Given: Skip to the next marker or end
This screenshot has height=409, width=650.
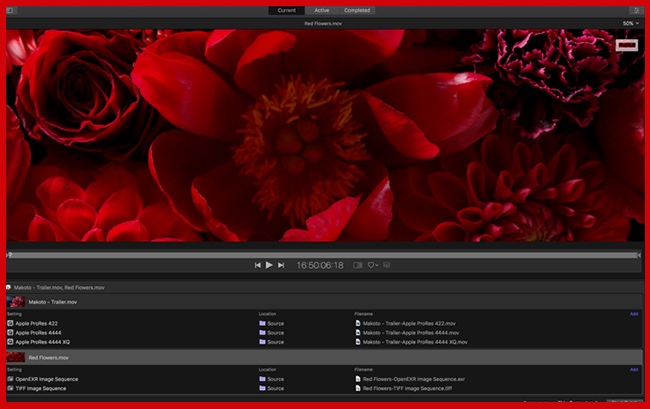Looking at the screenshot, I should (281, 265).
